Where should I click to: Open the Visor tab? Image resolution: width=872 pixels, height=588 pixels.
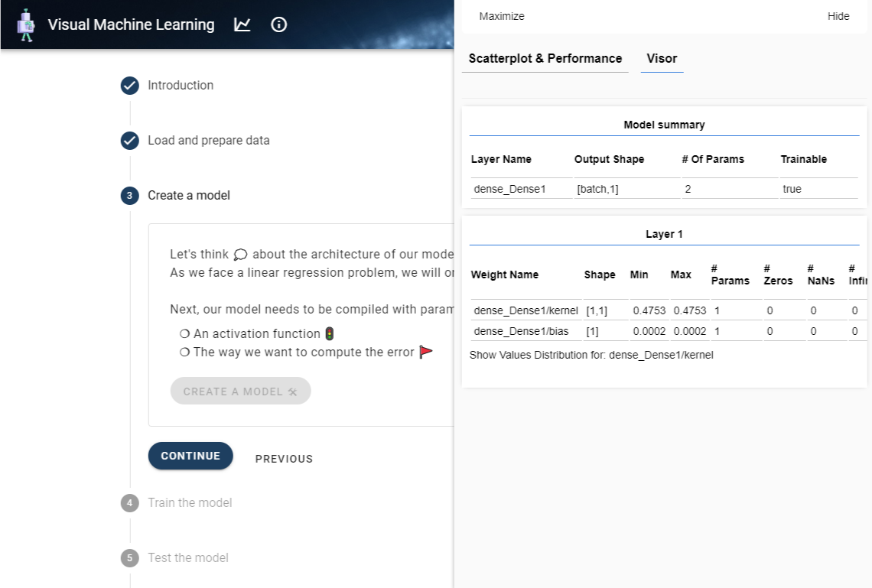pyautogui.click(x=661, y=59)
